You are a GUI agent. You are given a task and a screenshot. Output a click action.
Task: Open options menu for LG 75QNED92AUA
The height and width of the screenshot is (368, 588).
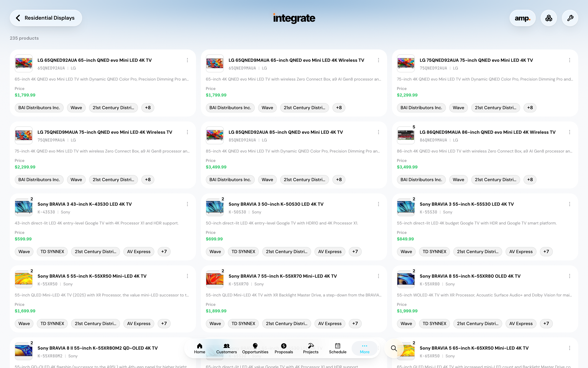(570, 60)
